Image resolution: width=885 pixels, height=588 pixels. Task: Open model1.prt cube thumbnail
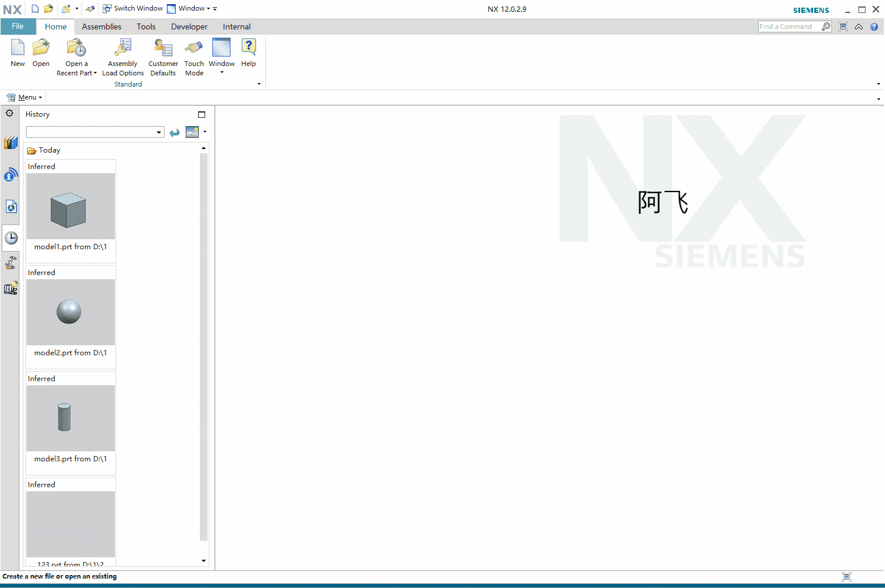[71, 206]
